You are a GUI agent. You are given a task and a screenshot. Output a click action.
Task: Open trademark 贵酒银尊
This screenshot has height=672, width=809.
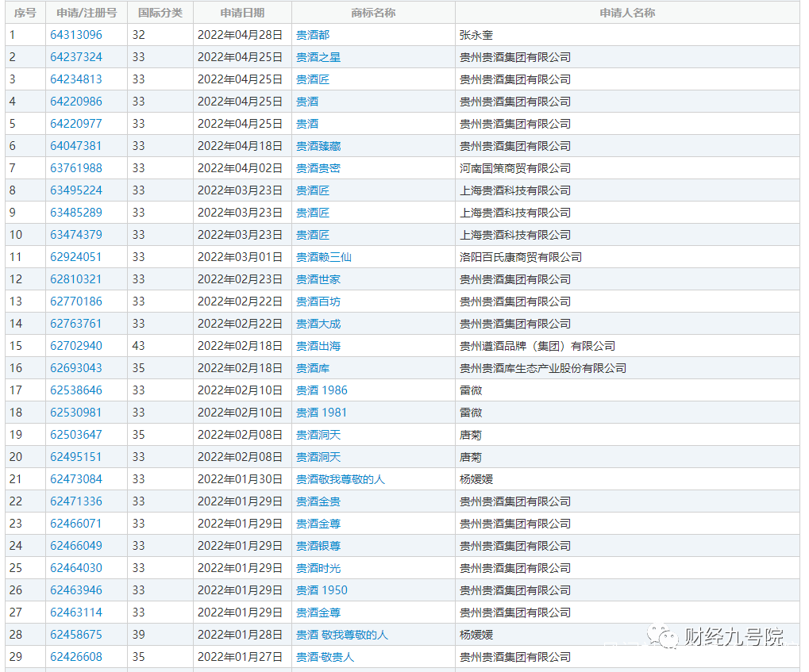coord(318,546)
